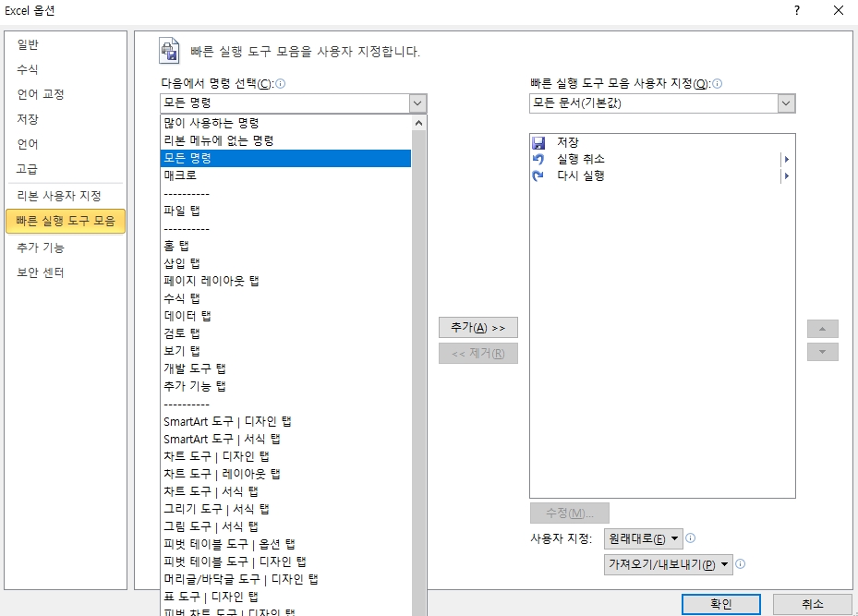Select 매크로 in the dropdown list
The width and height of the screenshot is (858, 616).
click(285, 175)
